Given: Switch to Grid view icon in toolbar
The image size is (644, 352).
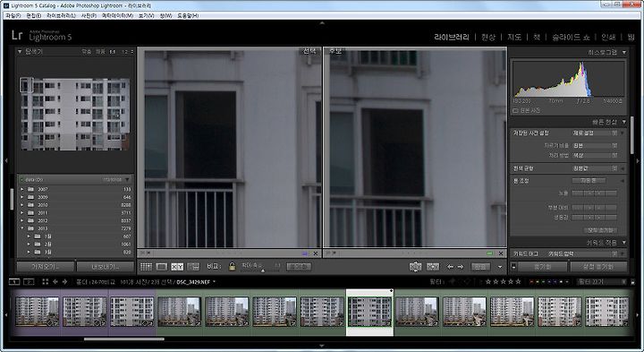Looking at the screenshot, I should [x=146, y=267].
